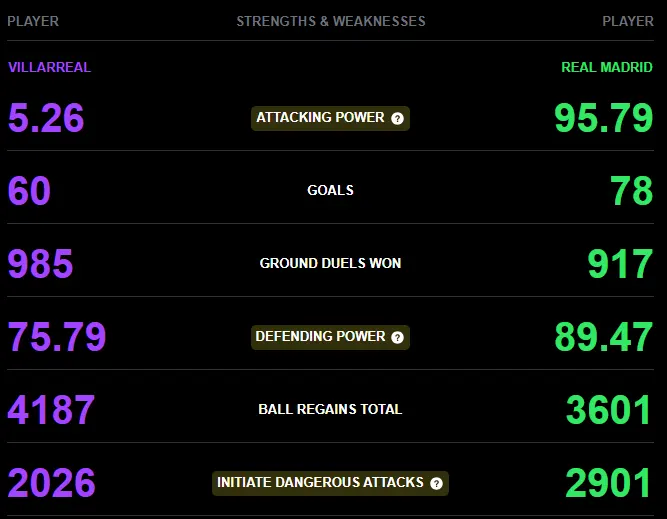Click Villarreal's 5.26 attacking power value
The image size is (667, 519).
(46, 118)
